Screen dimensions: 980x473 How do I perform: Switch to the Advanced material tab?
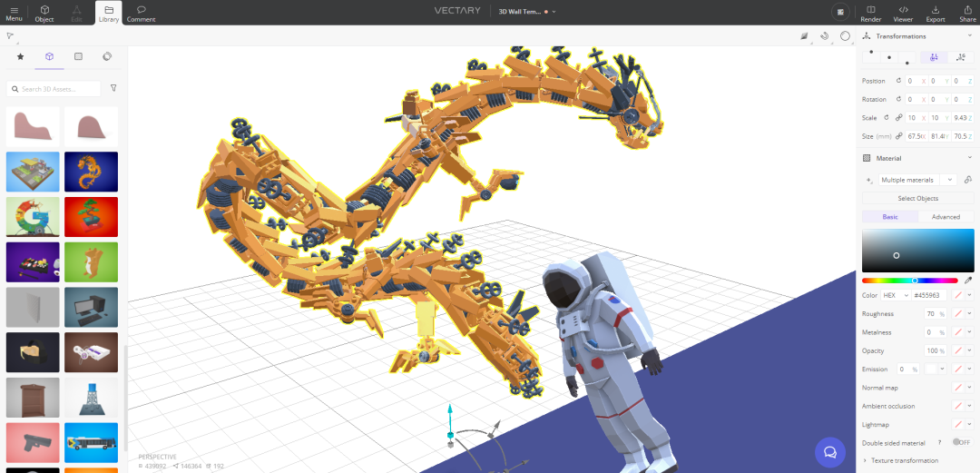946,217
